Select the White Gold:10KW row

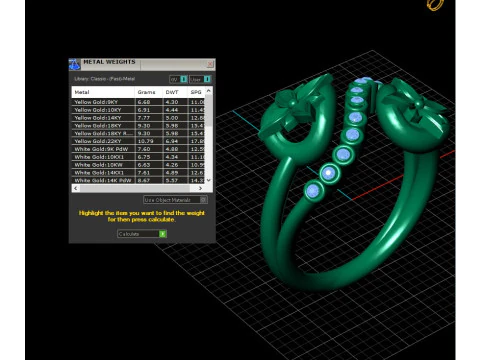pyautogui.click(x=138, y=165)
